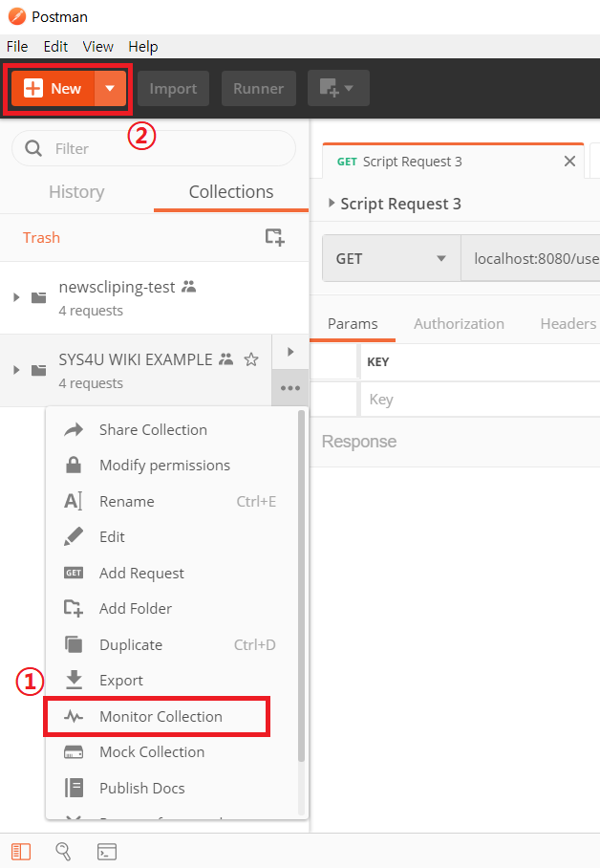Switch to the Params tab
600x868 pixels.
(x=353, y=324)
